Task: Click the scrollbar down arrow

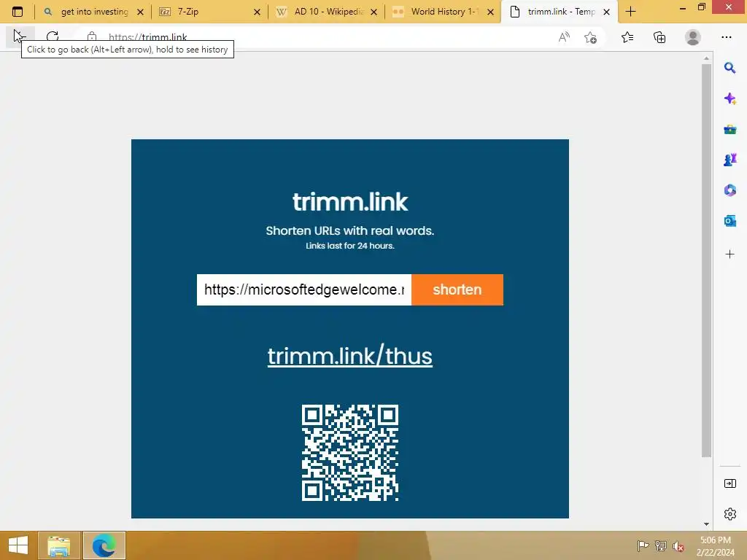Action: (706, 524)
